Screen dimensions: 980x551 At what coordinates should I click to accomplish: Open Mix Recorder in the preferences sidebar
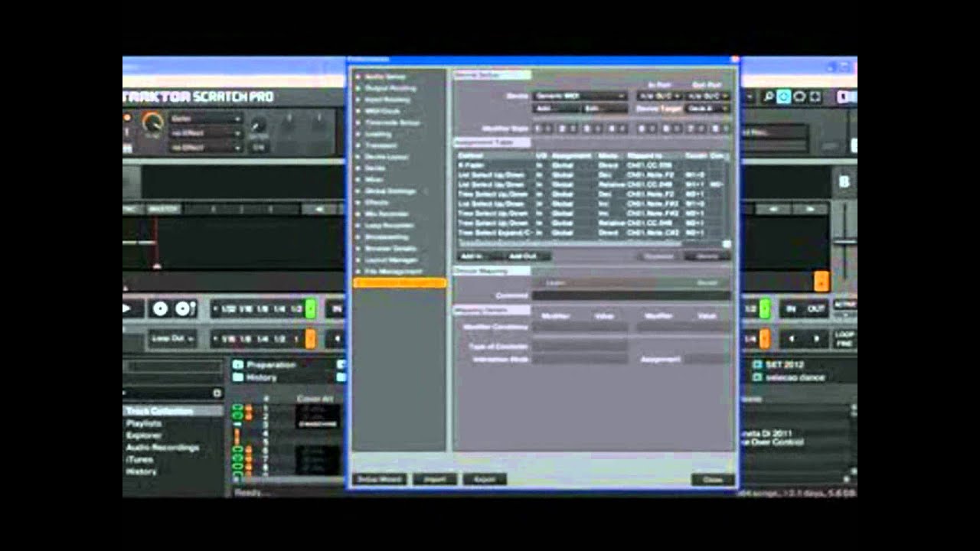[x=387, y=214]
